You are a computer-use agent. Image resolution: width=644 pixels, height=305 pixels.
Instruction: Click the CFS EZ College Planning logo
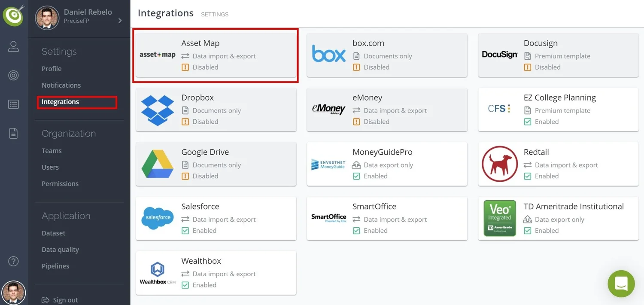[x=499, y=109]
